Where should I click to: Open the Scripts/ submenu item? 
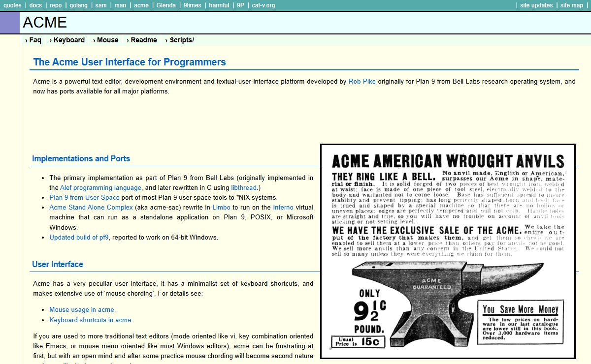pos(180,40)
